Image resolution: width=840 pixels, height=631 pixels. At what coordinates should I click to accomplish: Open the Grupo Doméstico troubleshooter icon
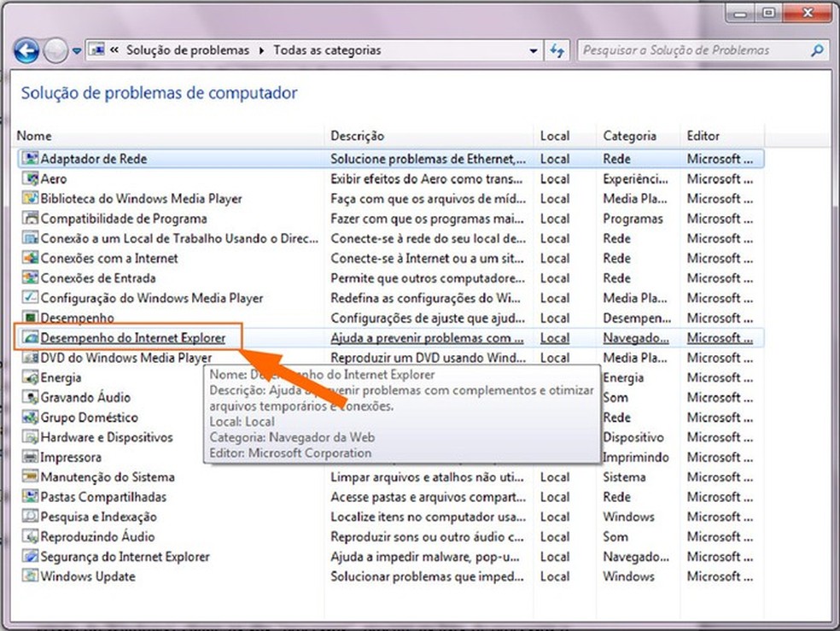(30, 418)
